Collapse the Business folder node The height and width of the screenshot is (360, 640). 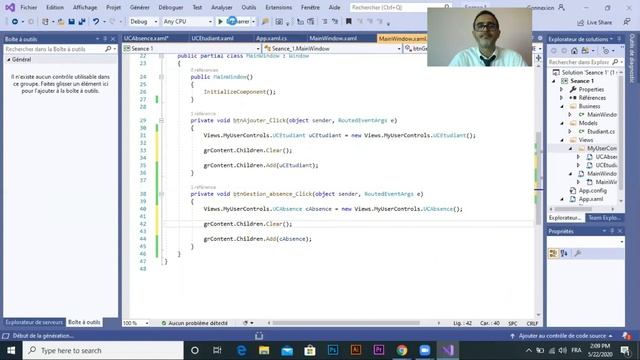[x=562, y=106]
